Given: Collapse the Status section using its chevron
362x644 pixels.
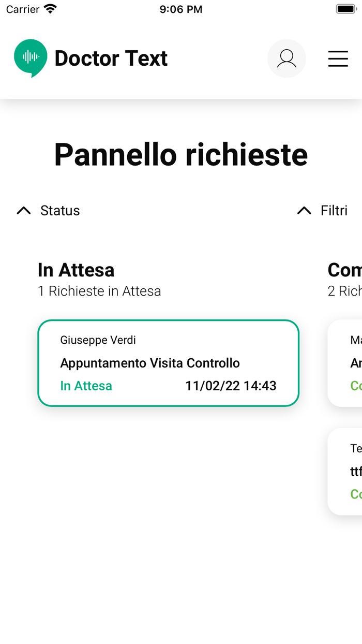Looking at the screenshot, I should click(23, 210).
